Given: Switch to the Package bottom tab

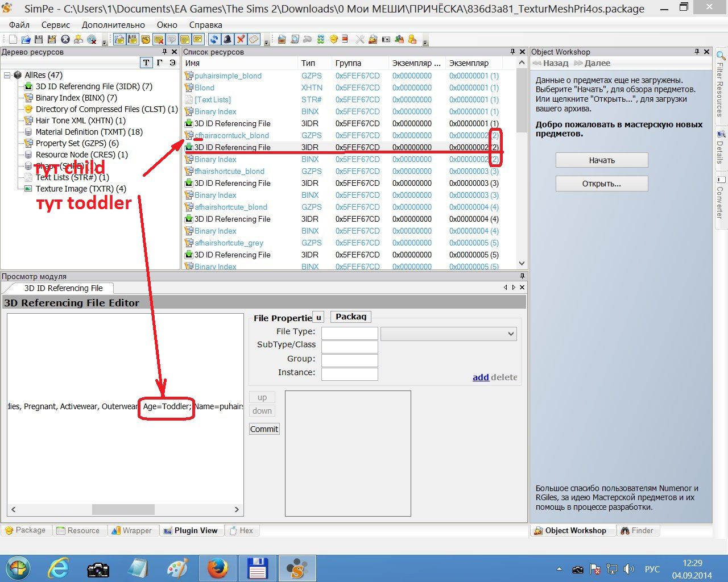Looking at the screenshot, I should (26, 530).
